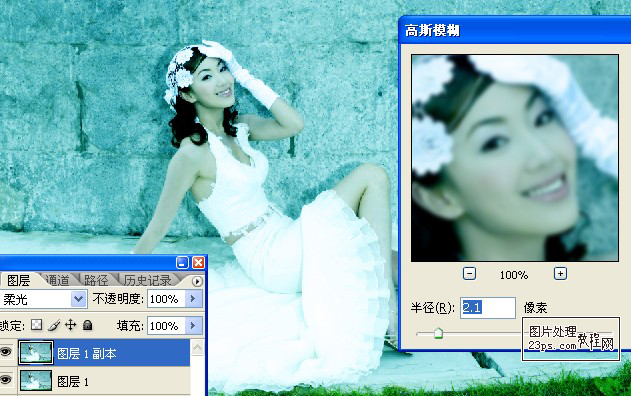
Task: Zoom in the Gaussian blur preview
Action: pos(560,274)
